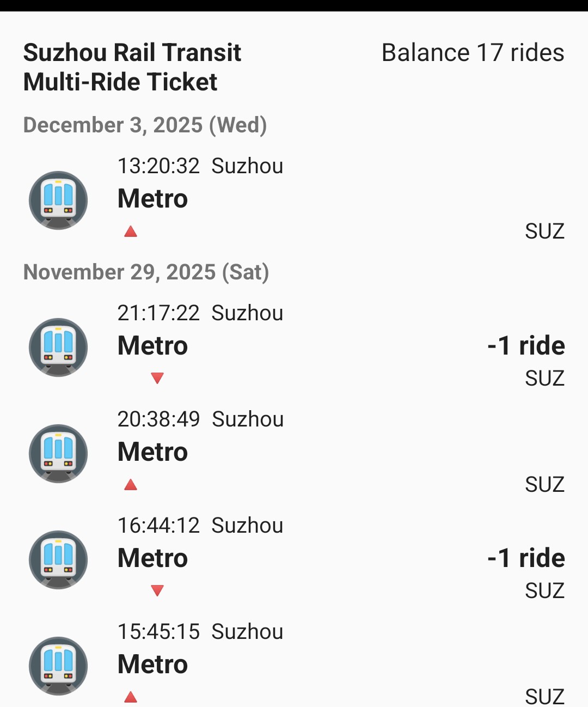
Task: Tap the -1 ride fare for 21:17:22
Action: tap(526, 345)
